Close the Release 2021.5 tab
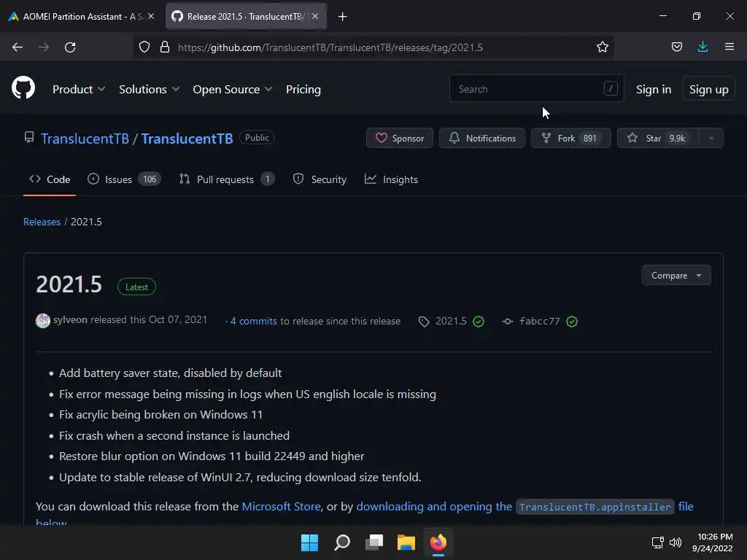747x560 pixels. coord(315,16)
